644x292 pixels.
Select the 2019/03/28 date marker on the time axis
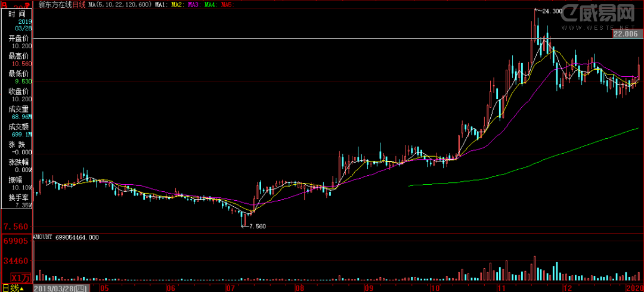[60, 288]
